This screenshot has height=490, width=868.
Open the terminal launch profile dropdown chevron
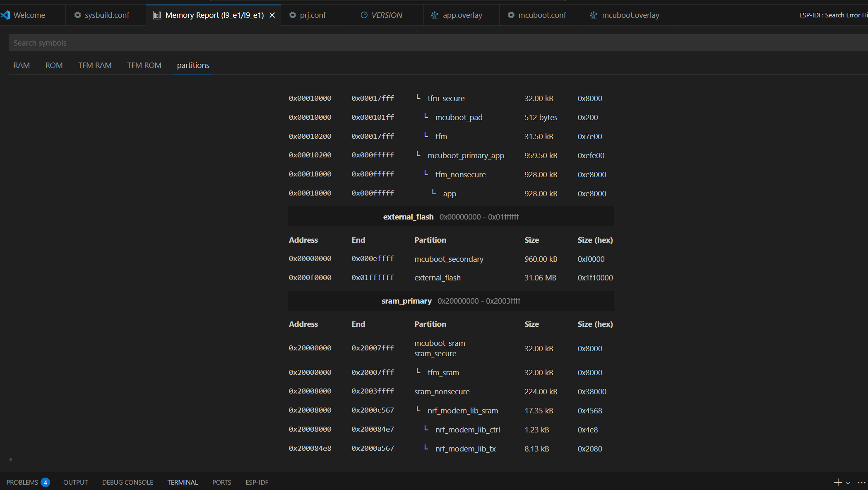(848, 483)
